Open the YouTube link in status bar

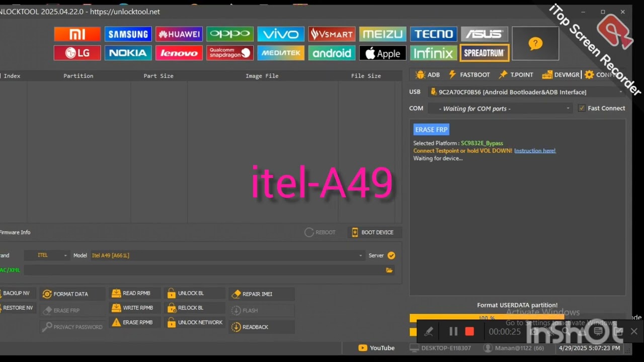point(376,348)
